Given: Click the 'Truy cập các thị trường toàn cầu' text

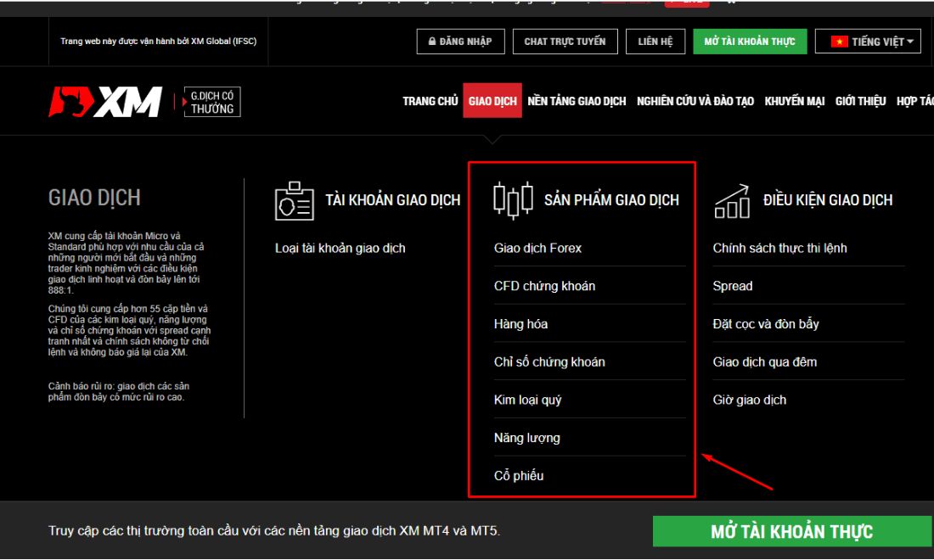Looking at the screenshot, I should (274, 531).
